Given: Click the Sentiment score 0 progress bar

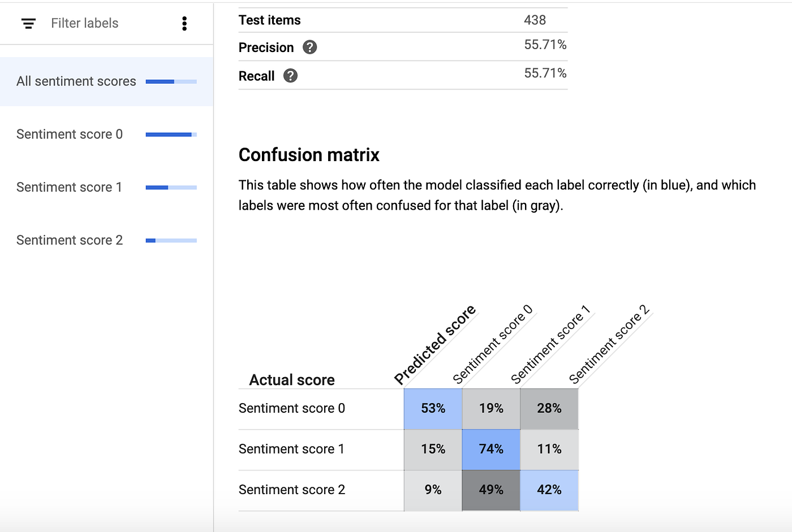Looking at the screenshot, I should pyautogui.click(x=171, y=135).
